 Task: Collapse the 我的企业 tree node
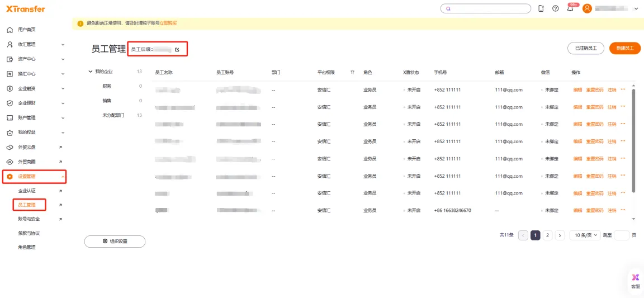pos(91,72)
